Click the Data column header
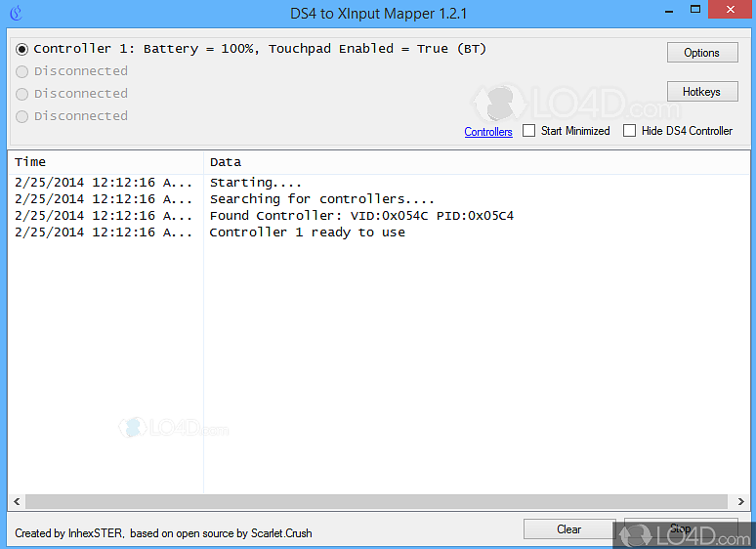 (x=477, y=162)
